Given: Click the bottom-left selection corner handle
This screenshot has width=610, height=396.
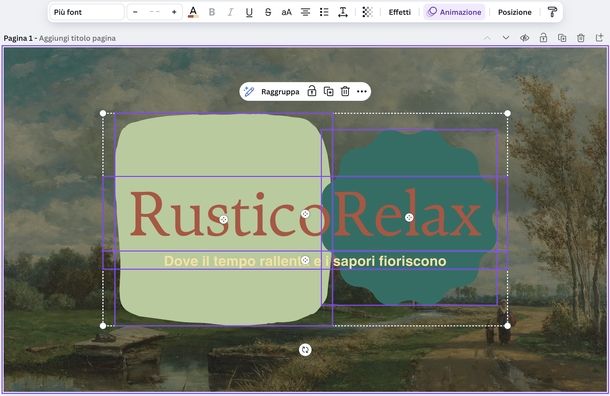Looking at the screenshot, I should click(x=103, y=326).
